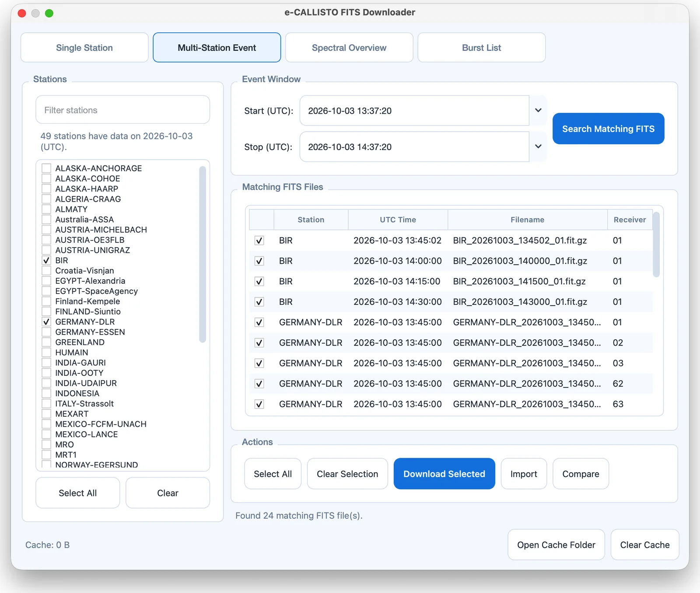This screenshot has height=593, width=700.
Task: Click AUSTRIA-MICHELBACH in stations list
Action: pos(101,230)
